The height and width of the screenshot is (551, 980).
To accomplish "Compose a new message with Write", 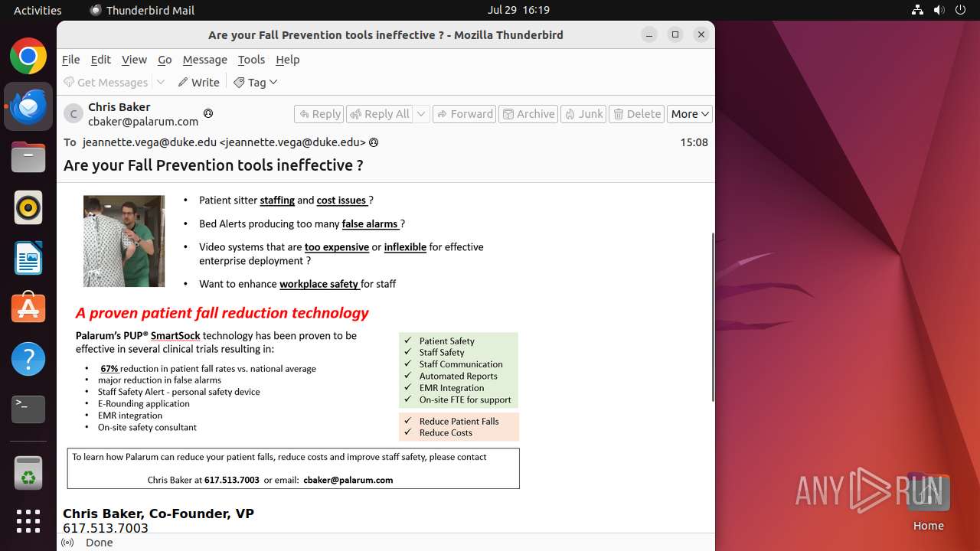I will pos(198,82).
